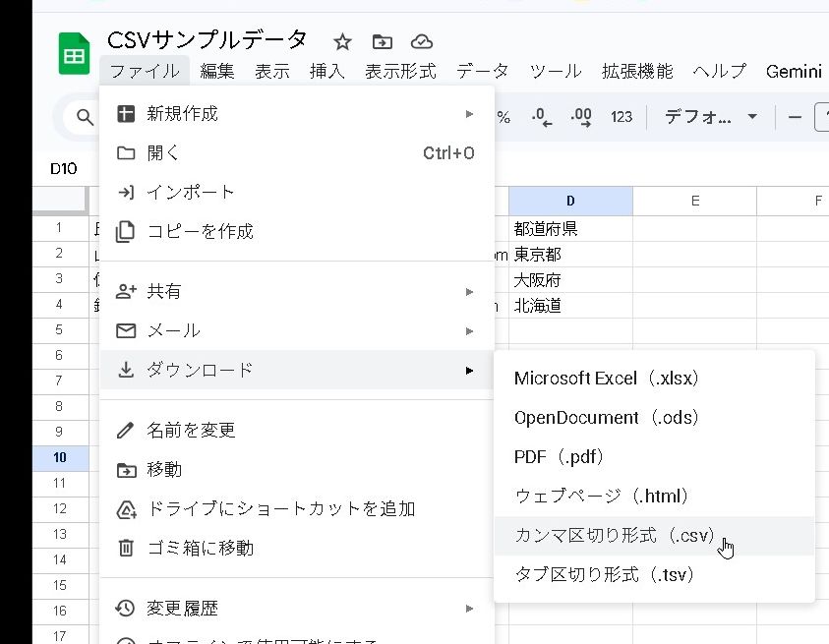Viewport: 829px width, 644px height.
Task: Click the move to folder icon
Action: click(382, 41)
